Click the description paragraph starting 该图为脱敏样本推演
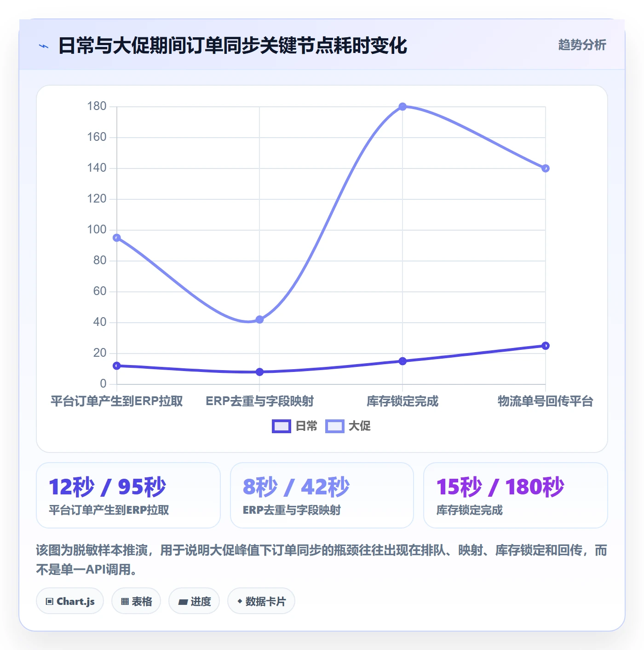This screenshot has width=644, height=650. [322, 560]
